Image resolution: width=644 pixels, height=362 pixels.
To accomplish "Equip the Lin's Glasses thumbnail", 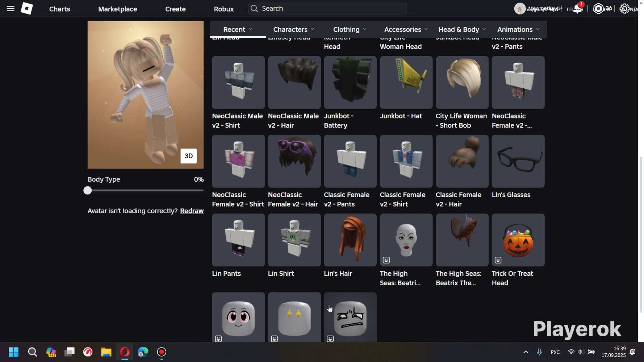I will tap(518, 161).
